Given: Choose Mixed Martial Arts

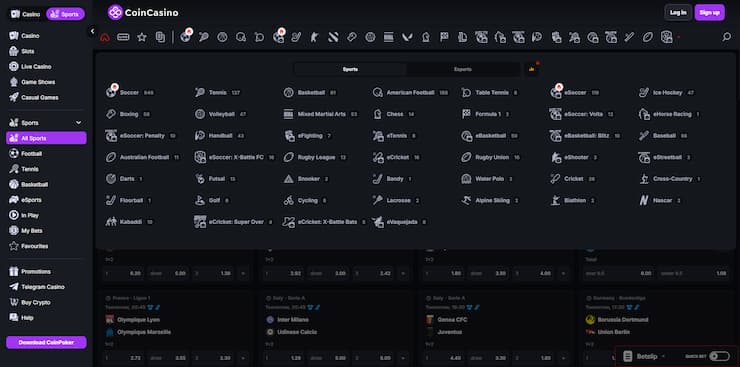Looking at the screenshot, I should [x=320, y=114].
